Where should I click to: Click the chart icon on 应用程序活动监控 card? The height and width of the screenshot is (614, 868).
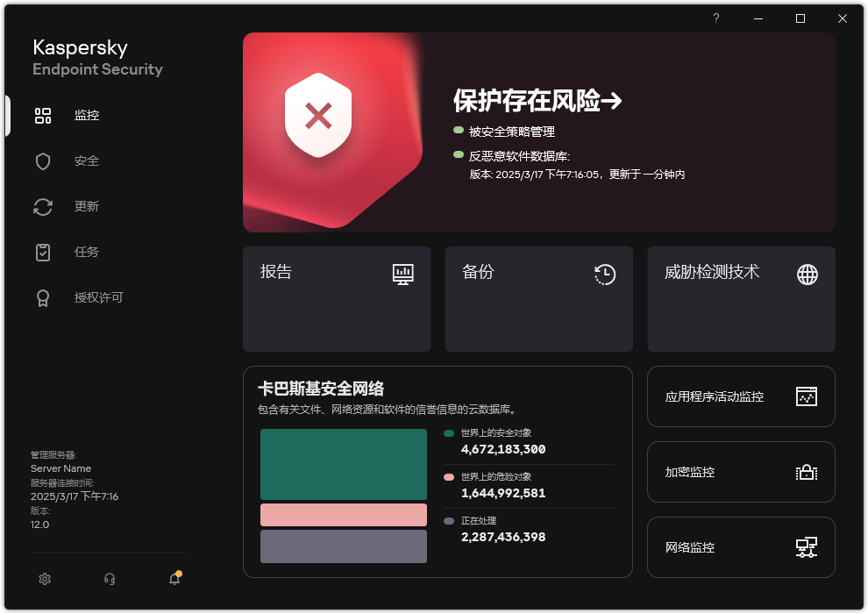(x=806, y=396)
